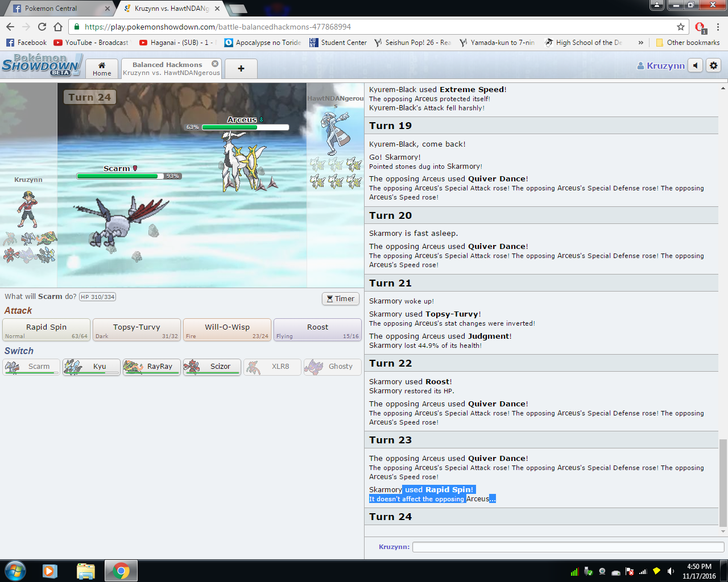The image size is (728, 582).
Task: Reload the page in Chrome
Action: tap(42, 27)
